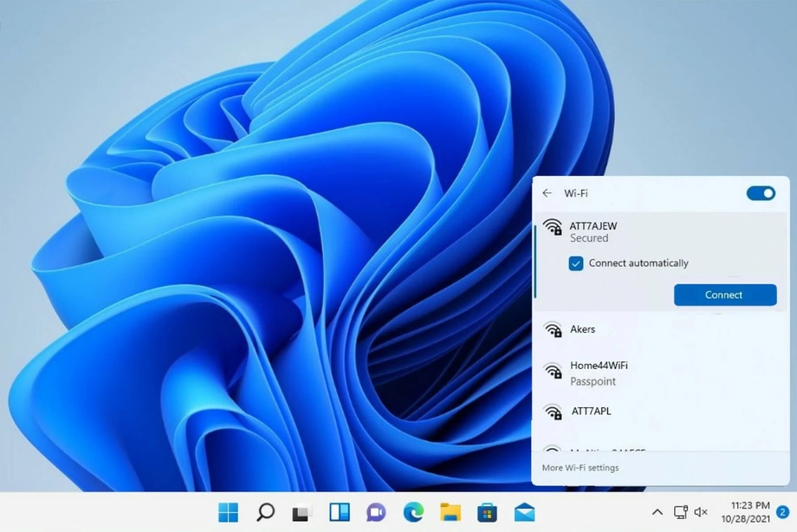Click the ATT7APL Wi-Fi signal icon
The height and width of the screenshot is (532, 797).
click(553, 412)
